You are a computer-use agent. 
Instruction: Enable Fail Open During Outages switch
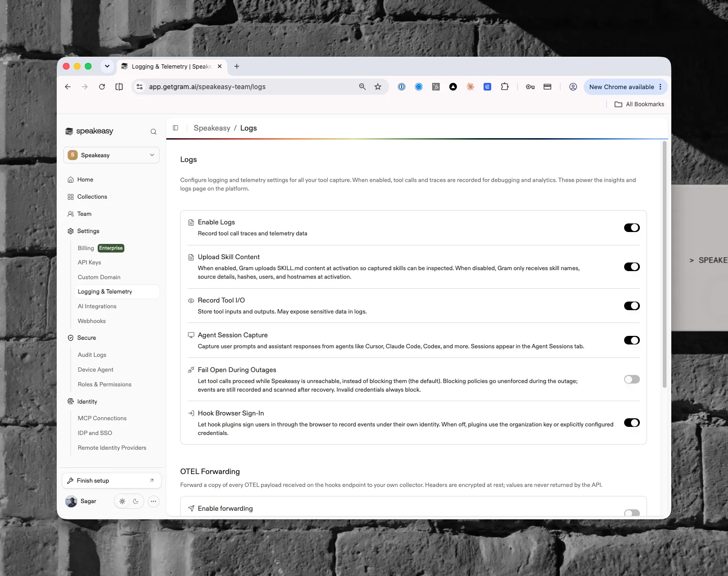click(x=632, y=379)
